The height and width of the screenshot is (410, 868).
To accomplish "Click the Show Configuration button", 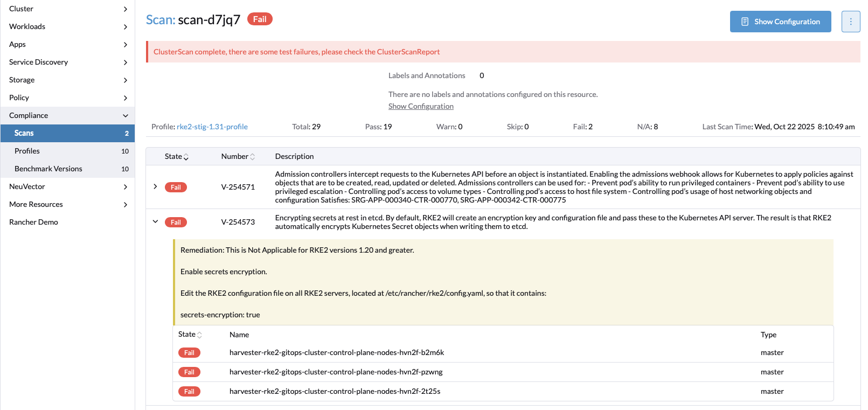I will [780, 22].
